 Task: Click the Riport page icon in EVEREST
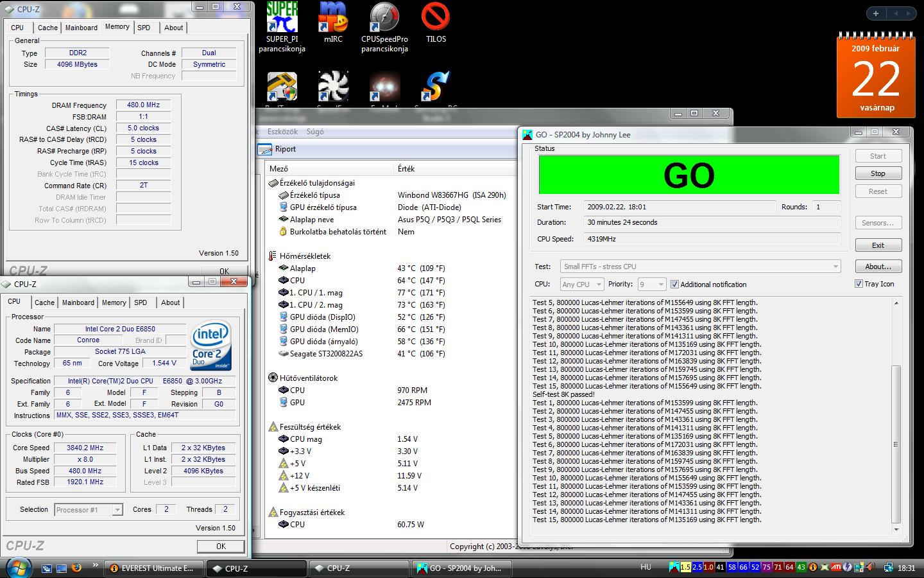[264, 149]
